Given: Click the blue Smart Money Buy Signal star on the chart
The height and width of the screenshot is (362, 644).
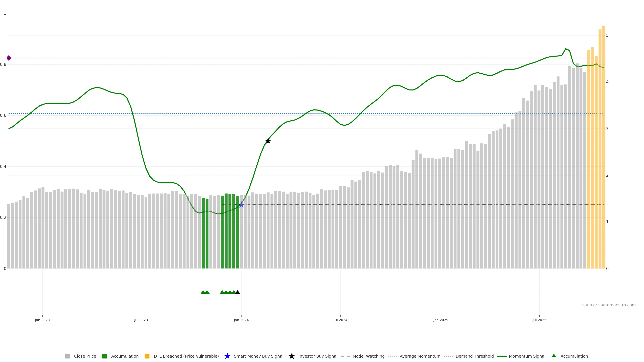Looking at the screenshot, I should click(x=241, y=205).
